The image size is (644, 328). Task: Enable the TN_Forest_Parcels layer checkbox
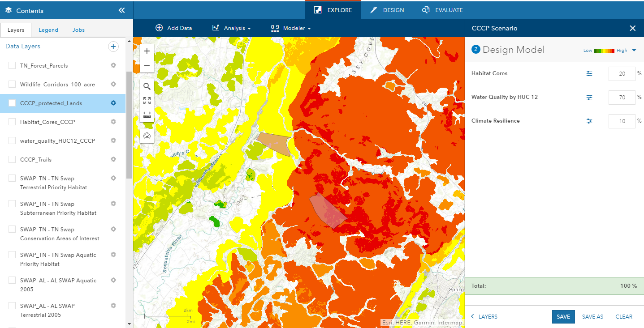pyautogui.click(x=12, y=66)
